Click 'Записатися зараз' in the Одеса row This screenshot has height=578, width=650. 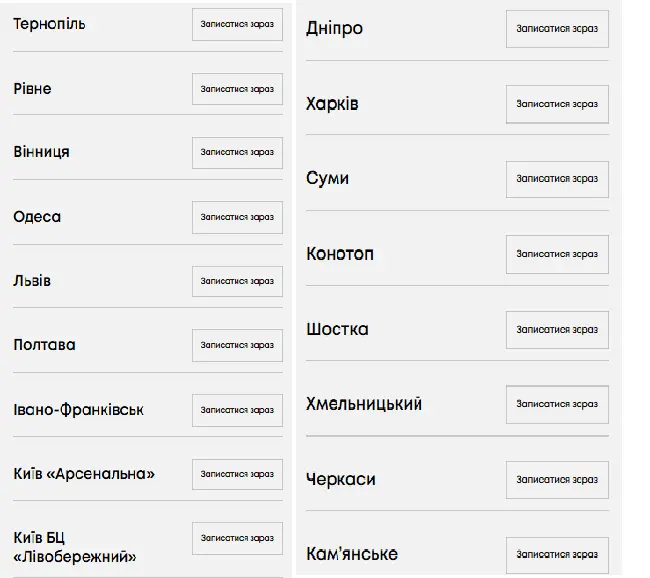tap(237, 217)
